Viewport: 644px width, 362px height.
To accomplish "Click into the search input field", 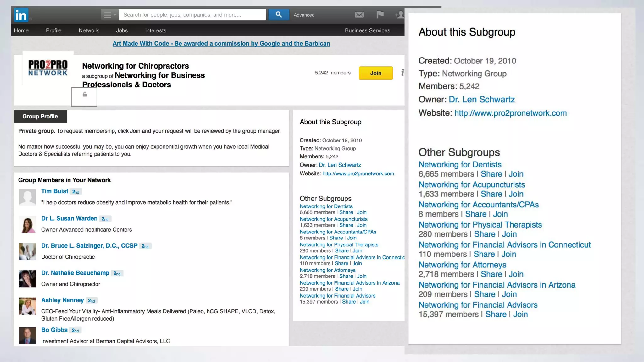I will point(192,15).
